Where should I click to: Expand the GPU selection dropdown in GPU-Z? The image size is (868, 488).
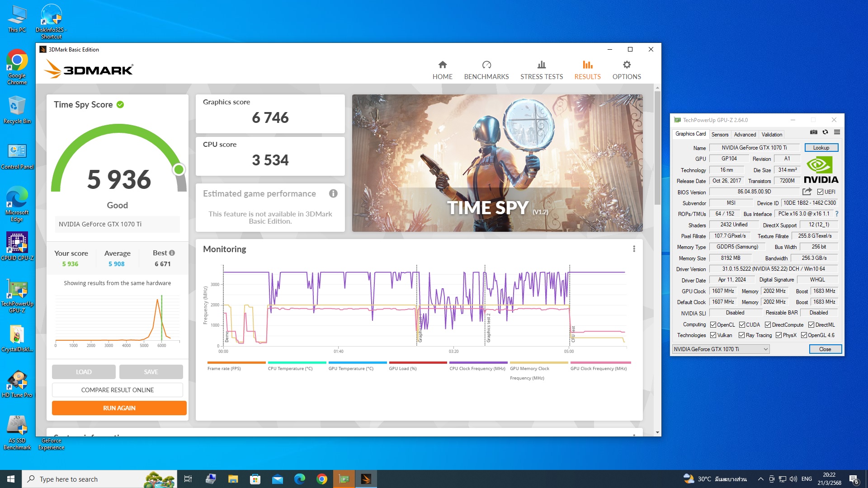721,349
